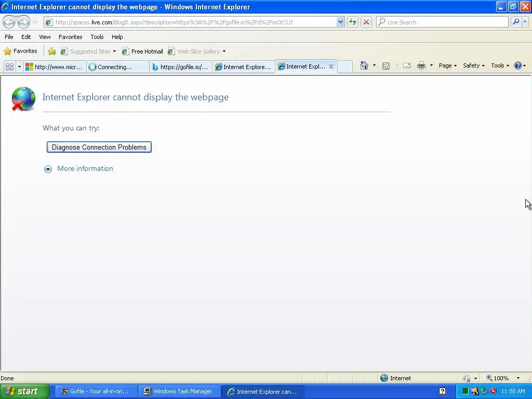Click the Internet security zone indicator
Screen dimensions: 532x399
coord(395,378)
